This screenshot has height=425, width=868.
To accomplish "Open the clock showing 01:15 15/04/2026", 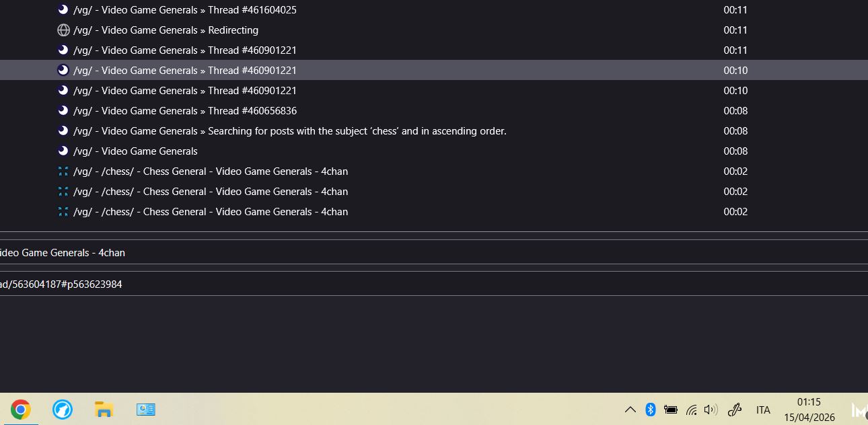I will tap(809, 410).
